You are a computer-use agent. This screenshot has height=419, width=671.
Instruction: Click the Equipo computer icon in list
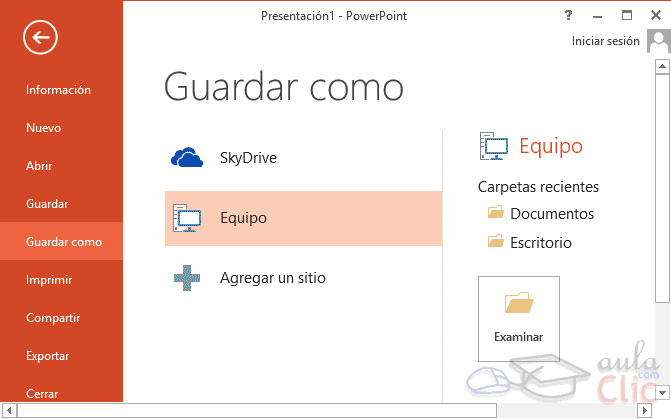point(187,217)
